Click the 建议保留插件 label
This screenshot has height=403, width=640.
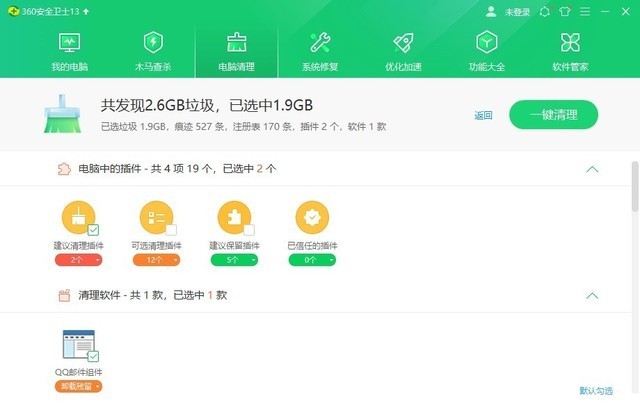coord(234,245)
